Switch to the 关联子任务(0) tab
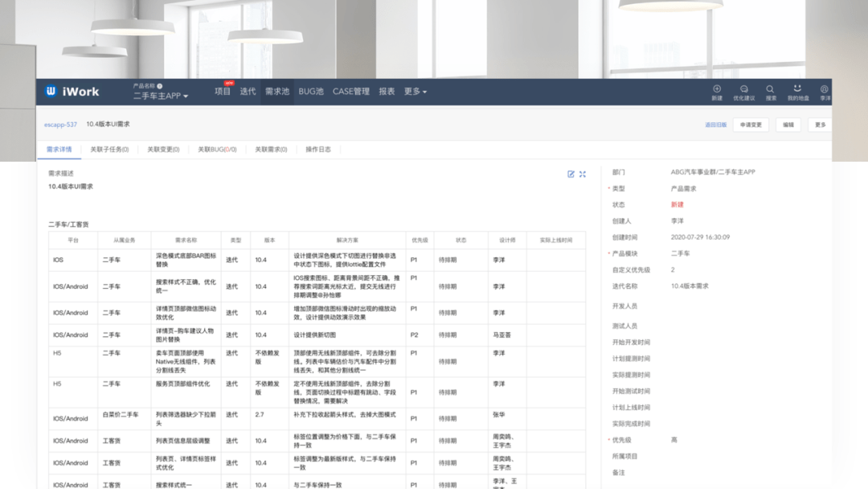This screenshot has height=489, width=868. click(109, 150)
